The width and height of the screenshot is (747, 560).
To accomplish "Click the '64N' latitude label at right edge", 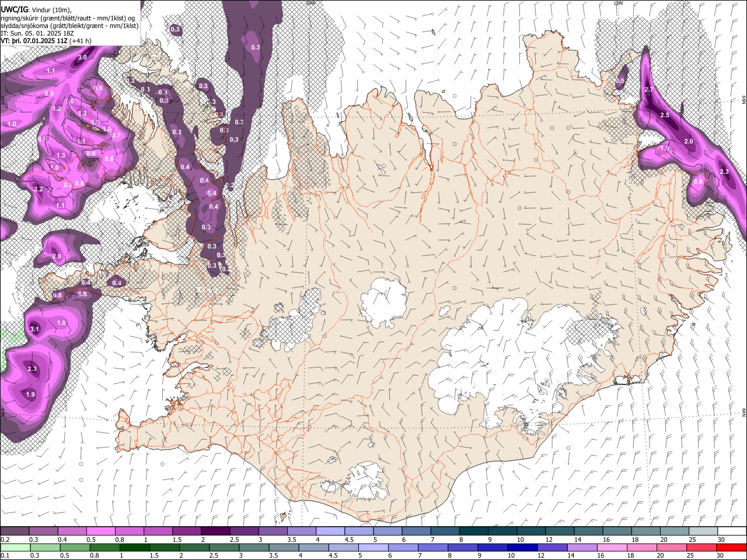I will pyautogui.click(x=744, y=412).
